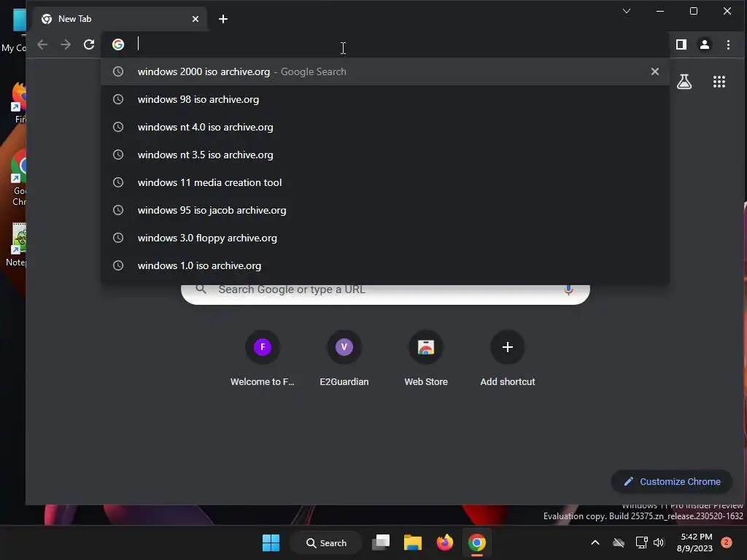Open Firefox from the taskbar
The width and height of the screenshot is (747, 560).
point(444,542)
